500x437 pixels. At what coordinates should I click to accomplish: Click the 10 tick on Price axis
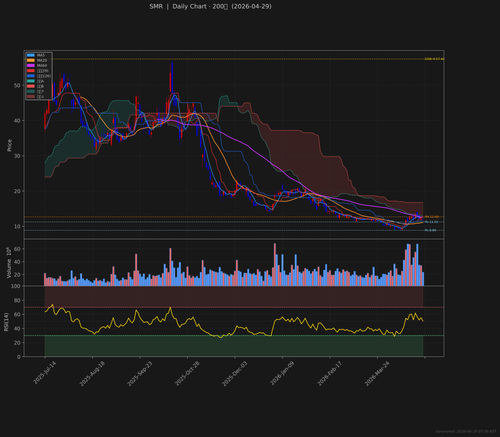(17, 226)
